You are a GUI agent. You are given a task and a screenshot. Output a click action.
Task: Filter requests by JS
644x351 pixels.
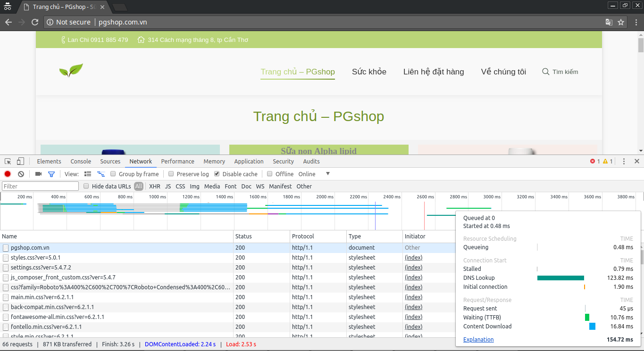[x=168, y=186]
